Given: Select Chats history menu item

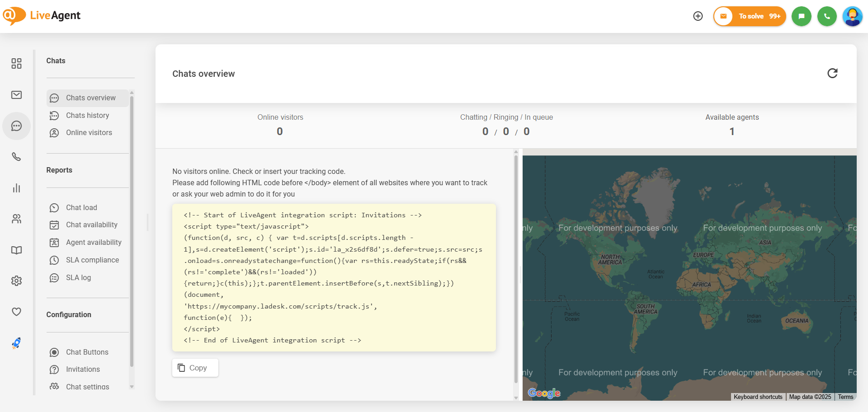Looking at the screenshot, I should click(x=87, y=116).
